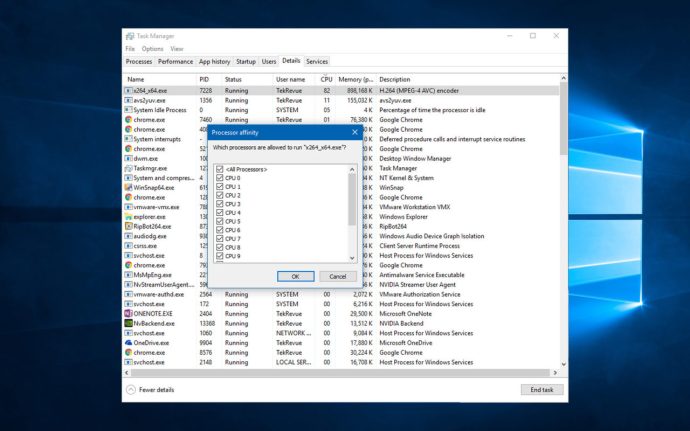Switch to the App history tab
This screenshot has width=690, height=431.
pyautogui.click(x=214, y=62)
